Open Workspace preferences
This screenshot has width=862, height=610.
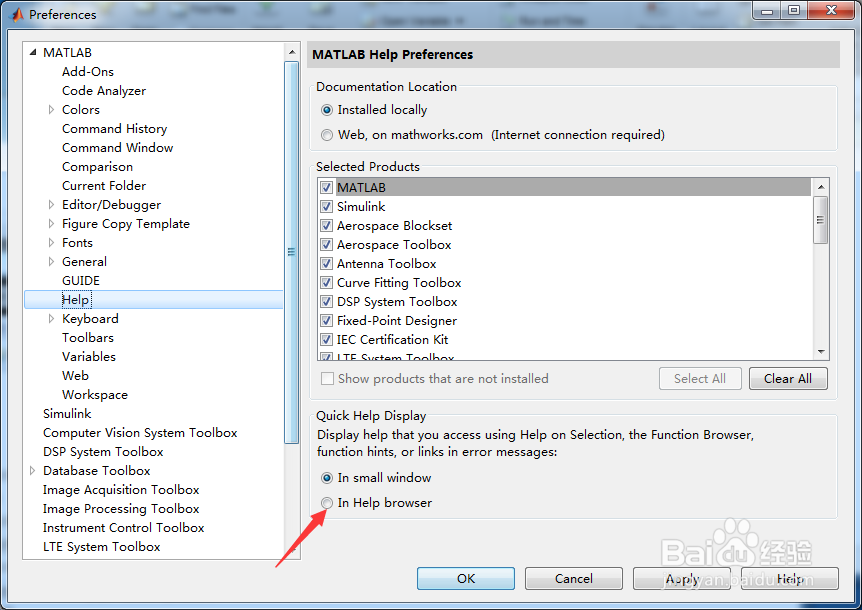[x=95, y=395]
